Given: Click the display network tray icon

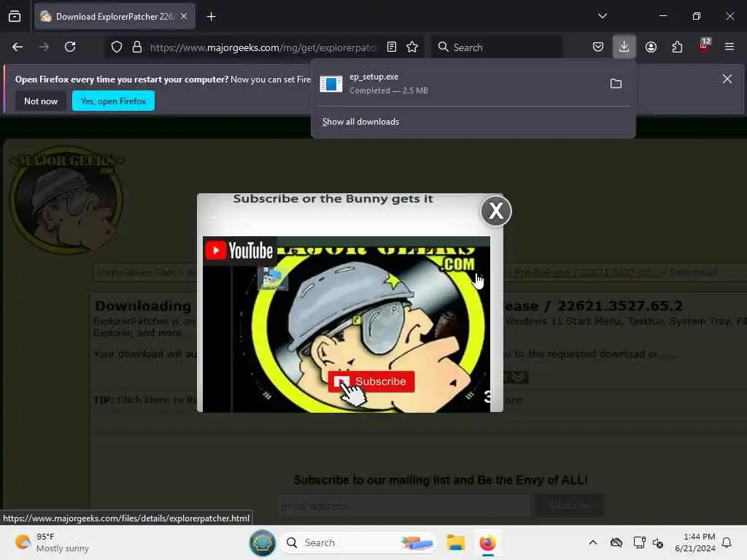Looking at the screenshot, I should click(x=639, y=542).
